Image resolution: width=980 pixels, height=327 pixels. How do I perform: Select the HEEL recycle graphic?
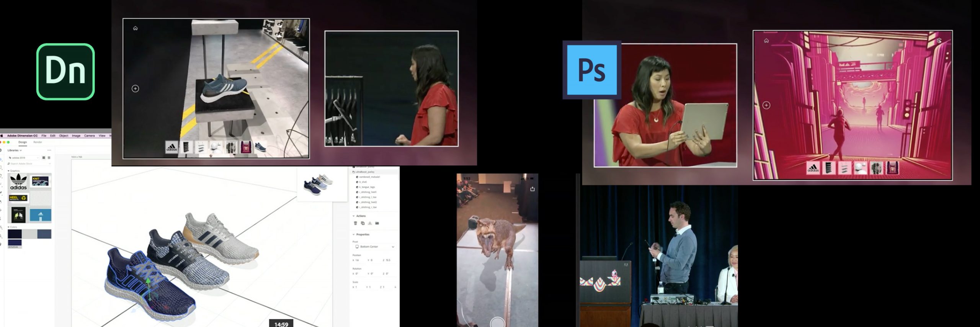[x=18, y=198]
